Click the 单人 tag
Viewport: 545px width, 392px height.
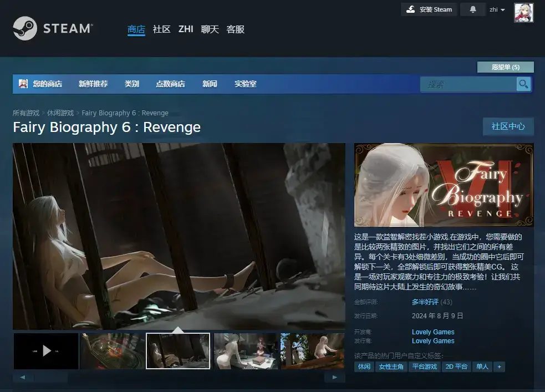click(x=482, y=366)
